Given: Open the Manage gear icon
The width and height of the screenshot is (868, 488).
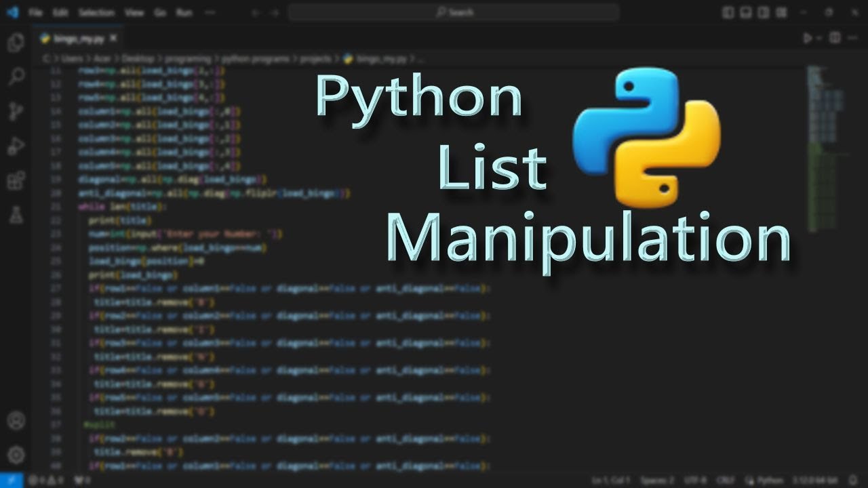Looking at the screenshot, I should pos(16,455).
